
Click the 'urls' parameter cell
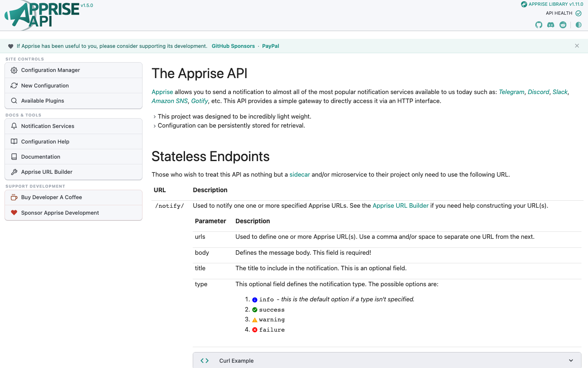point(200,237)
